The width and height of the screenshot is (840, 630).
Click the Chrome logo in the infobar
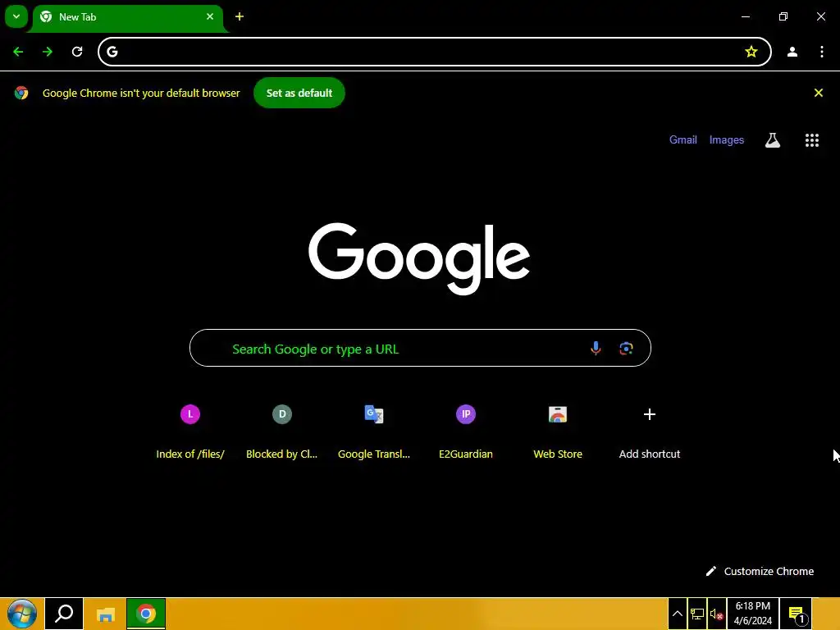[21, 94]
